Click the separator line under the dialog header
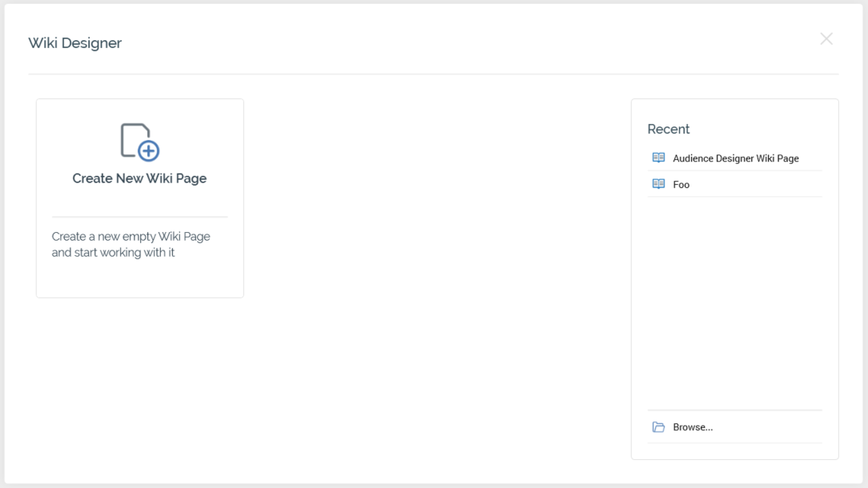This screenshot has height=488, width=868. [x=433, y=74]
